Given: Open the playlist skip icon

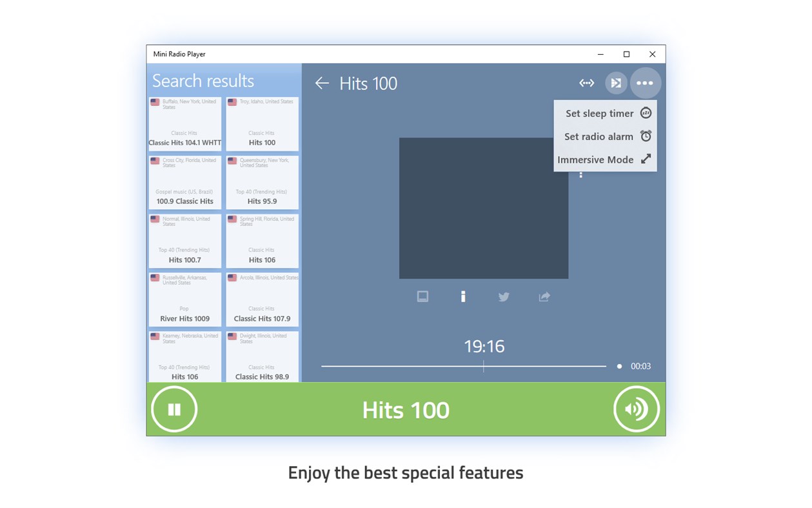Looking at the screenshot, I should click(x=615, y=83).
